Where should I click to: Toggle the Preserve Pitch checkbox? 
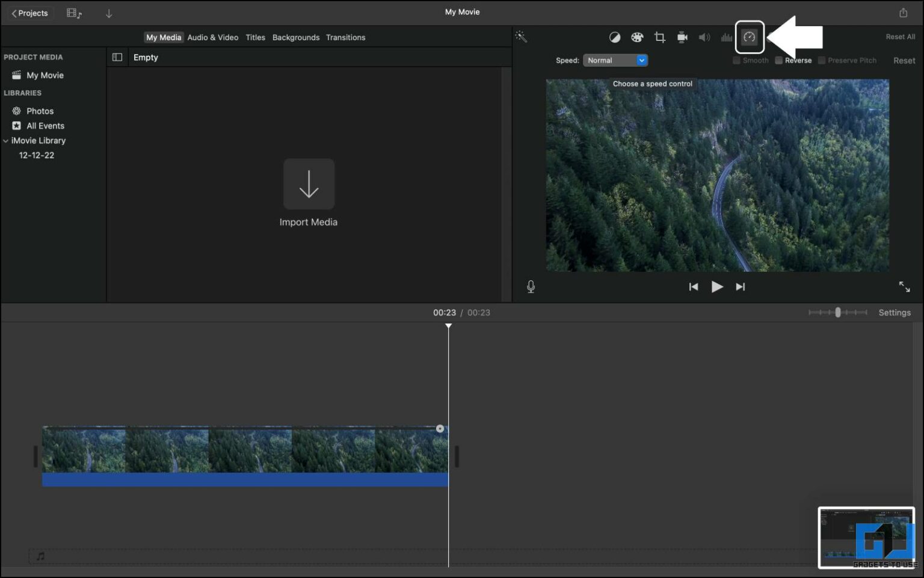pos(822,60)
